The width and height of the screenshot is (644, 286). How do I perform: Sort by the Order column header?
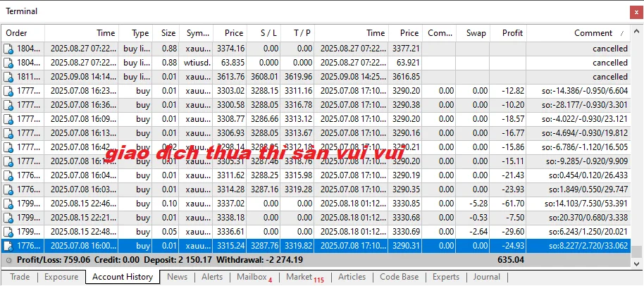click(23, 33)
